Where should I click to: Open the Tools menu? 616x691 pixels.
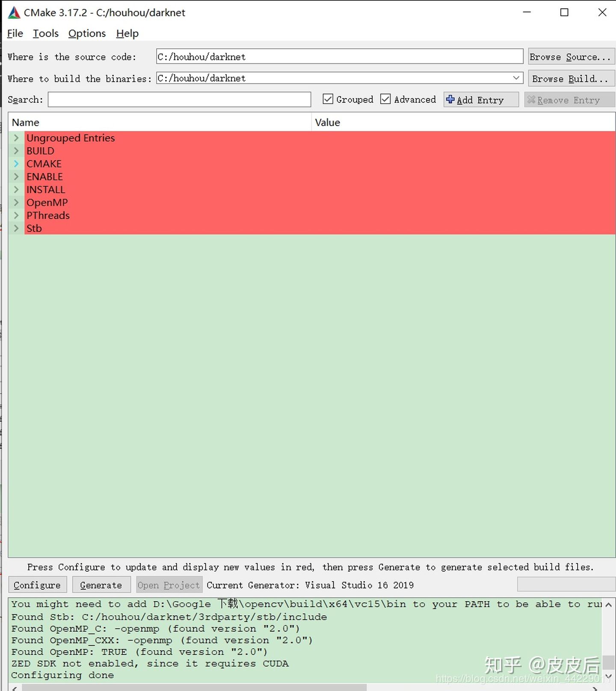[45, 33]
